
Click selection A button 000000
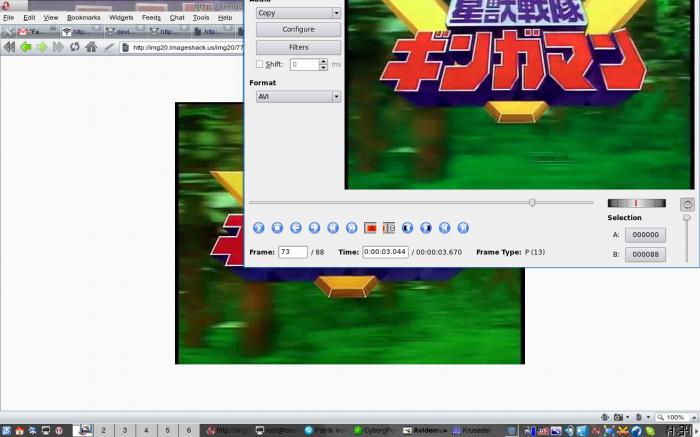(x=645, y=235)
